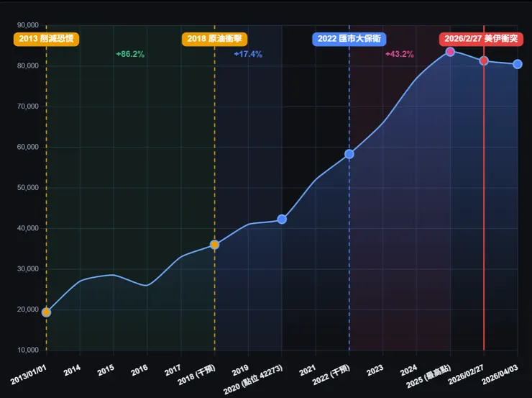This screenshot has width=532, height=398.
Task: Click the 2018 原油衝擊 annotation label
Action: coord(214,39)
